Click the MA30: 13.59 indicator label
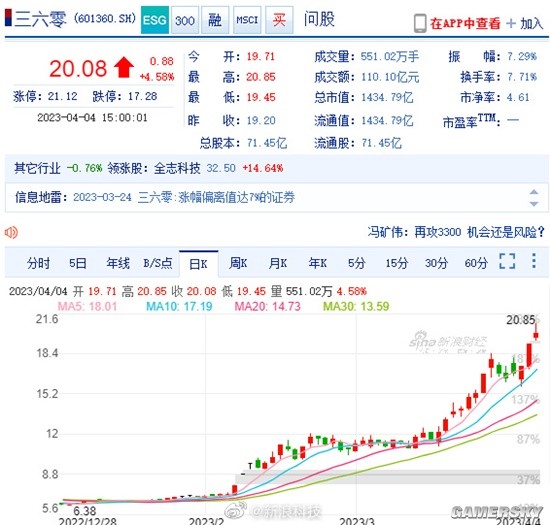This screenshot has height=525, width=550. [x=356, y=307]
